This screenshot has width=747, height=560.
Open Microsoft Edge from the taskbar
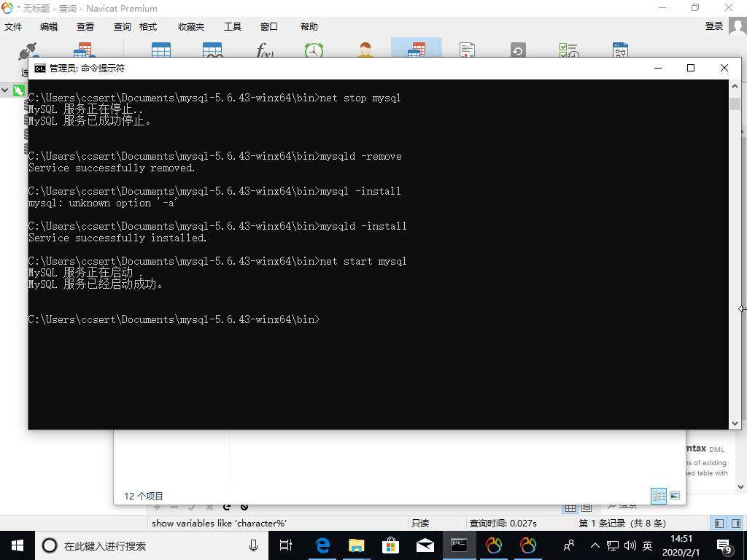pos(322,545)
